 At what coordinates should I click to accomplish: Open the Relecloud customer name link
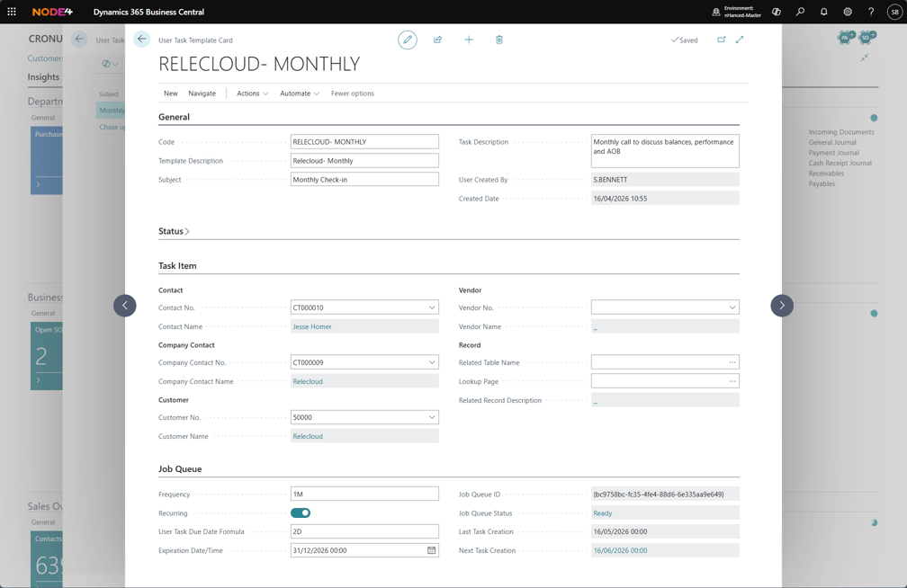pos(308,437)
